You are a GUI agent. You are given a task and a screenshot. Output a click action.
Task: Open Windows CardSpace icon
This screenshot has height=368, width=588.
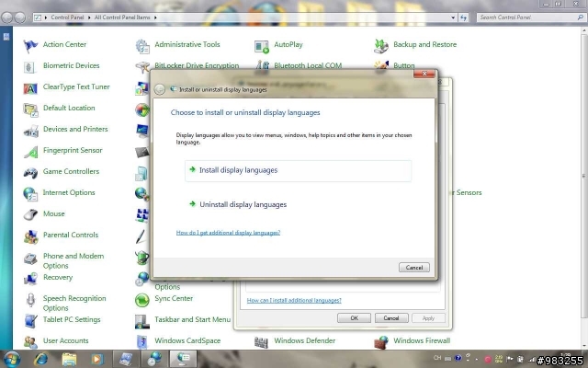142,342
